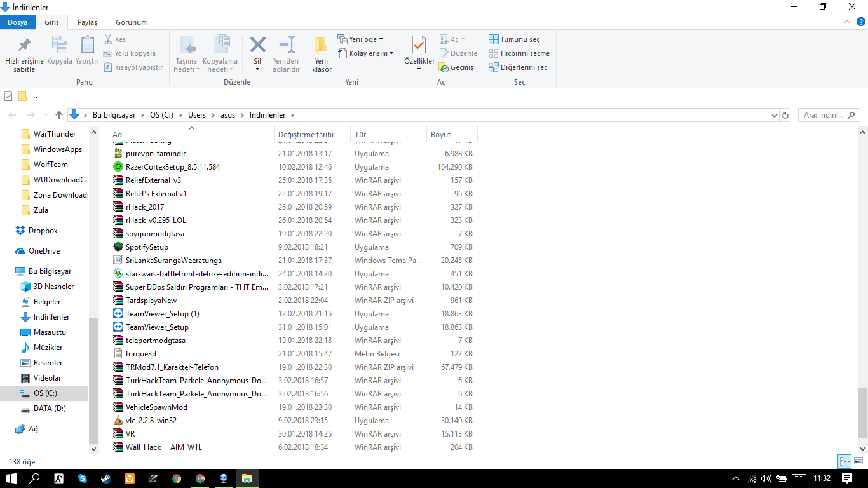Screen dimensions: 868x488
Task: Select the SriLankaSurangaWeeratunga theme pack icon
Action: tap(118, 261)
